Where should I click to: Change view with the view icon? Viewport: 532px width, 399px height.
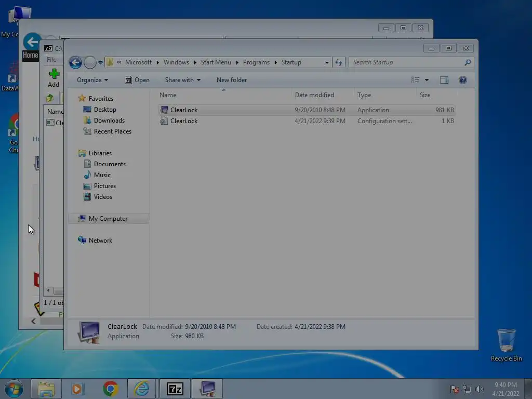click(x=415, y=80)
